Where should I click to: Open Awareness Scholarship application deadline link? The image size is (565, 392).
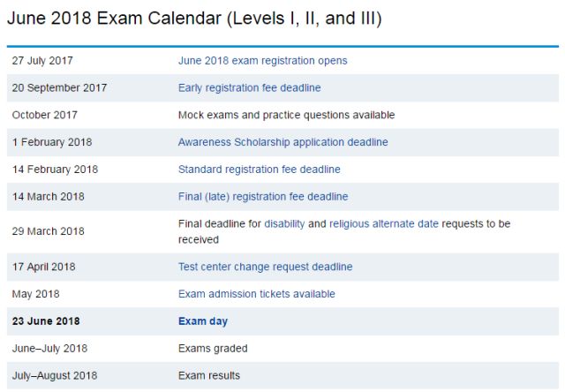[282, 142]
